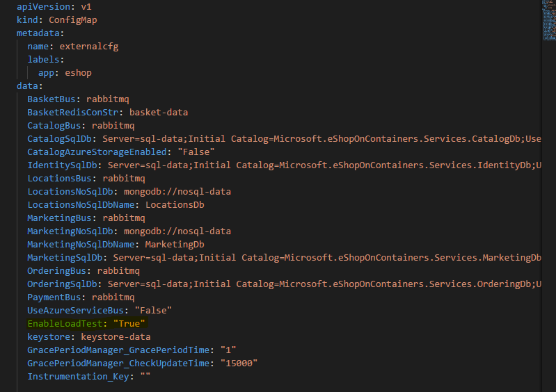Place cursor on the "True" value of EnableLoadTest

point(129,324)
